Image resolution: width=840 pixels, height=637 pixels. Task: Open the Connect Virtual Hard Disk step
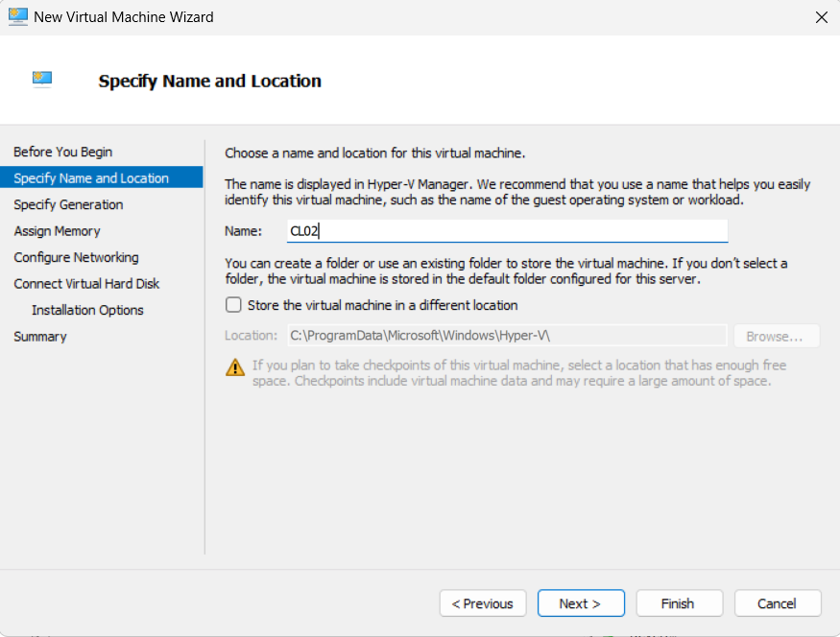click(86, 284)
